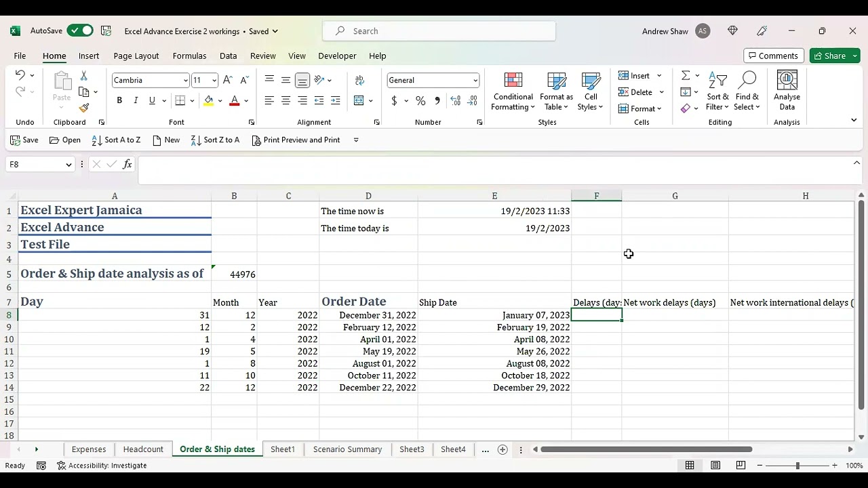Click the Share button

(x=834, y=56)
